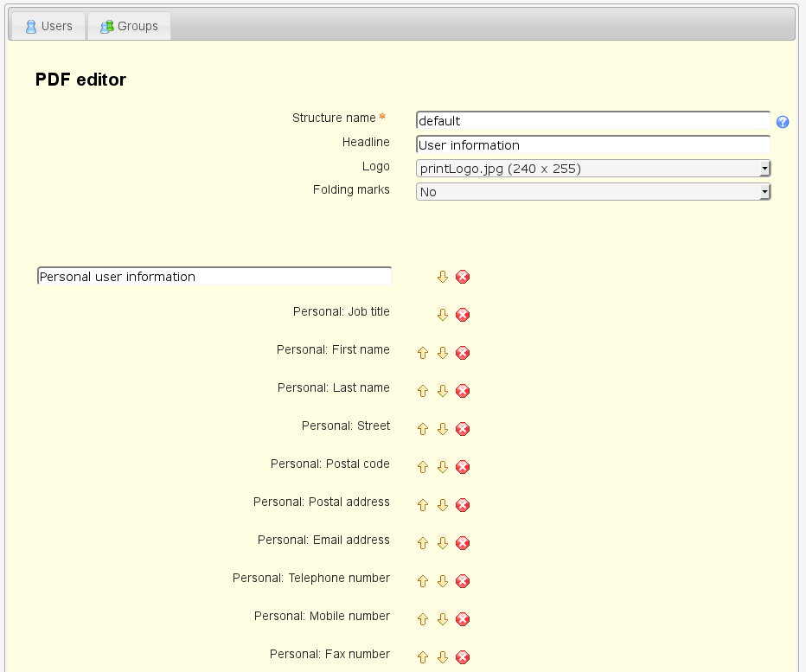This screenshot has height=672, width=806.
Task: Remove the Street field
Action: pyautogui.click(x=463, y=429)
